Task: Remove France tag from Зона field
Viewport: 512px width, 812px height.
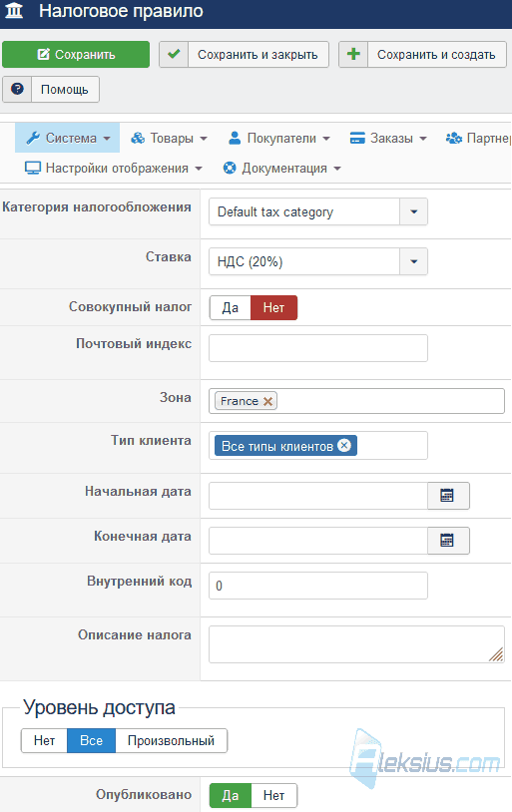Action: click(x=267, y=401)
